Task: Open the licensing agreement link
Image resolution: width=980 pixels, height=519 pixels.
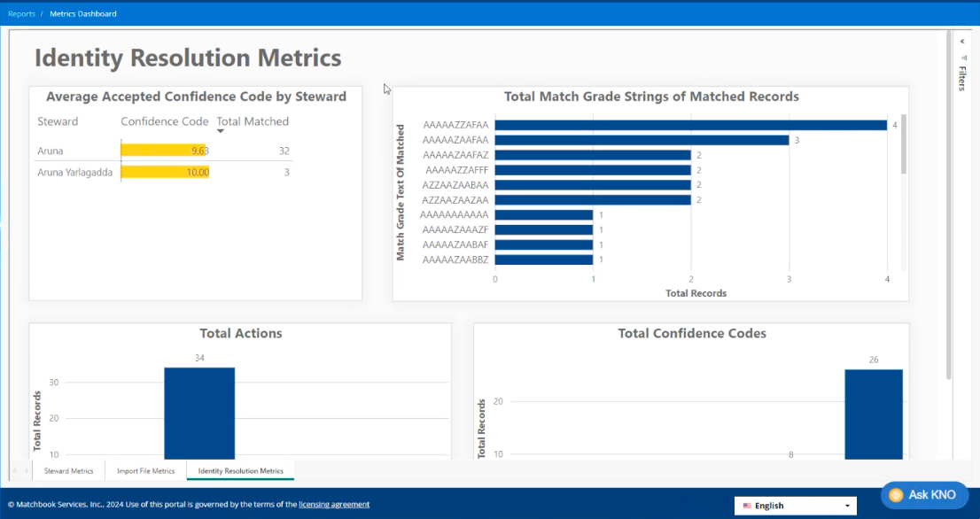Action: pos(334,504)
